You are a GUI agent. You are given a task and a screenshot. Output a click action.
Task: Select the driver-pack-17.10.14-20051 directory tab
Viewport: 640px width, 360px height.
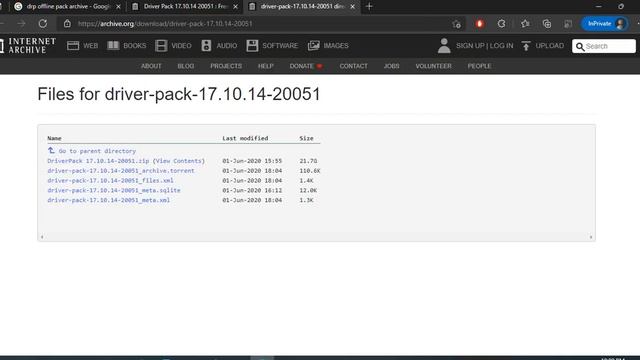tap(302, 7)
